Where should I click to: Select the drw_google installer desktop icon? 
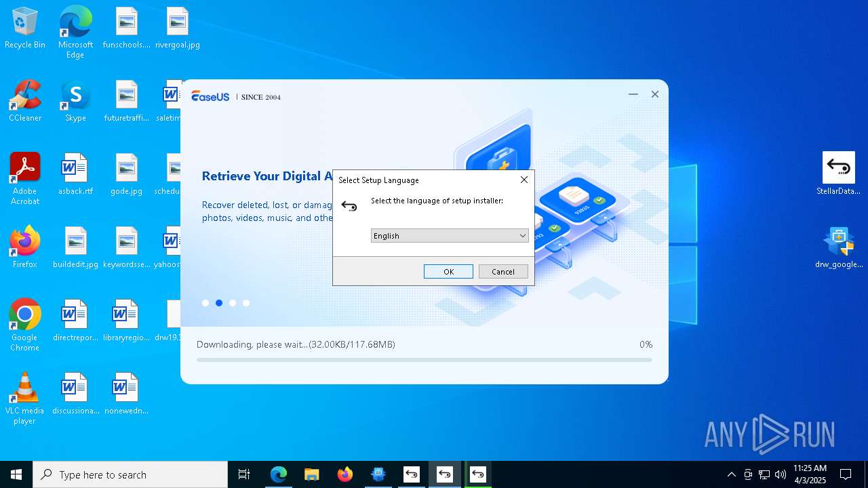coord(839,248)
